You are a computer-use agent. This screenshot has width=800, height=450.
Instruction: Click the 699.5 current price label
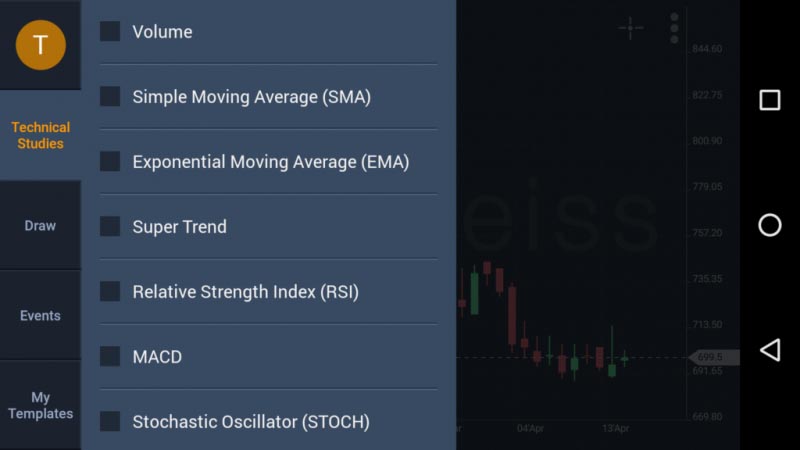pos(714,357)
